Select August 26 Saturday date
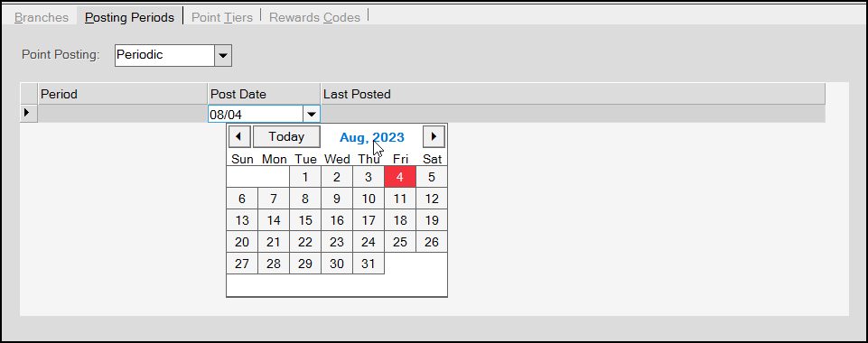This screenshot has height=343, width=868. pyautogui.click(x=431, y=242)
